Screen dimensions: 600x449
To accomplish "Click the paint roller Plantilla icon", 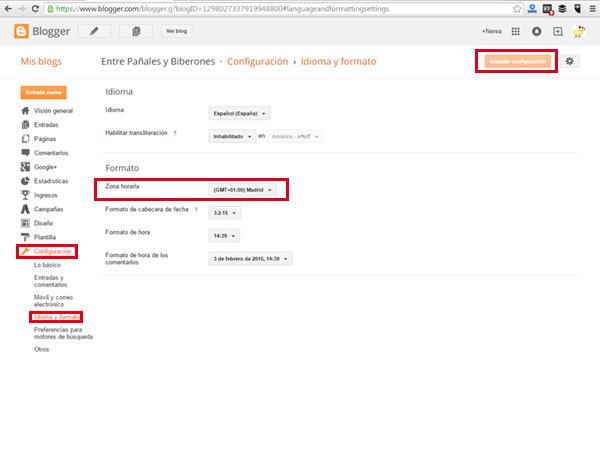I will pos(25,237).
